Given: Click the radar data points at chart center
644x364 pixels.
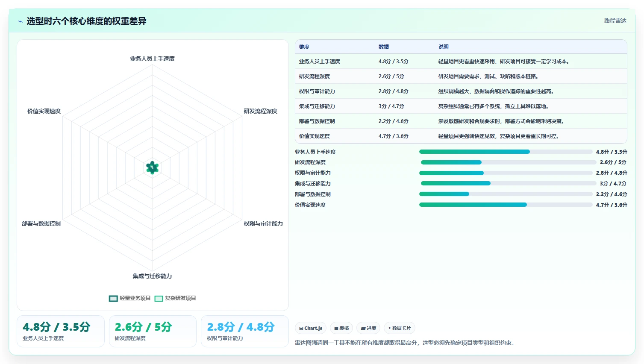Looking at the screenshot, I should coord(153,167).
